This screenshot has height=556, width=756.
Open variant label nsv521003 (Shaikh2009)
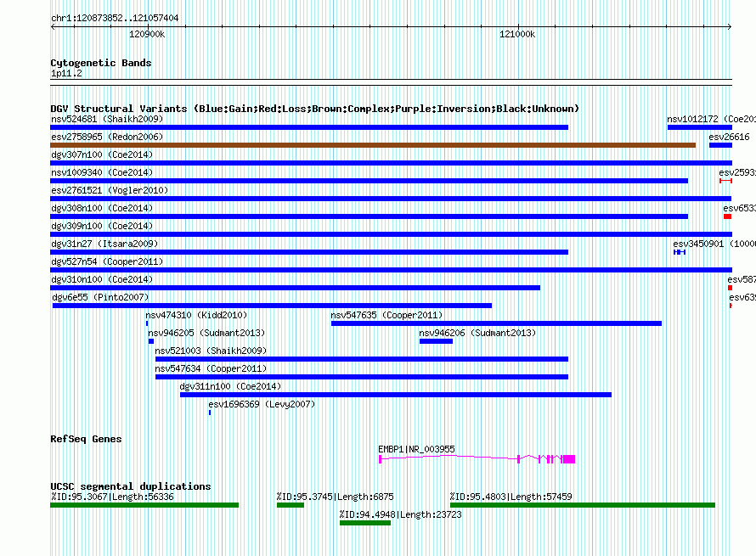coord(211,351)
